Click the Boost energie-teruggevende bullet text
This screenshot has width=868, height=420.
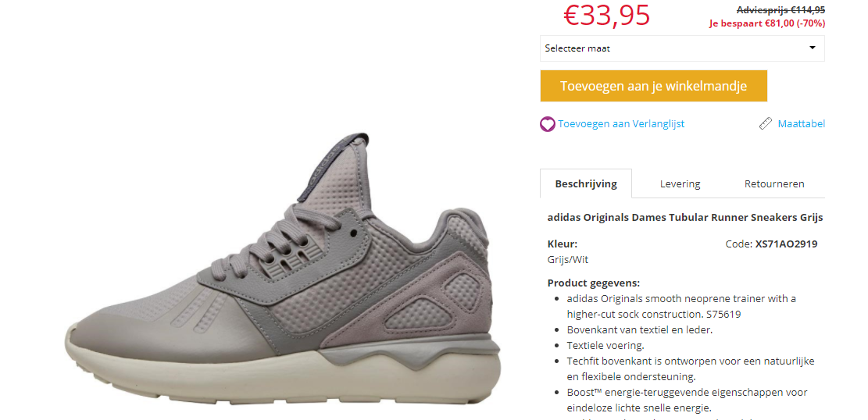pos(687,400)
